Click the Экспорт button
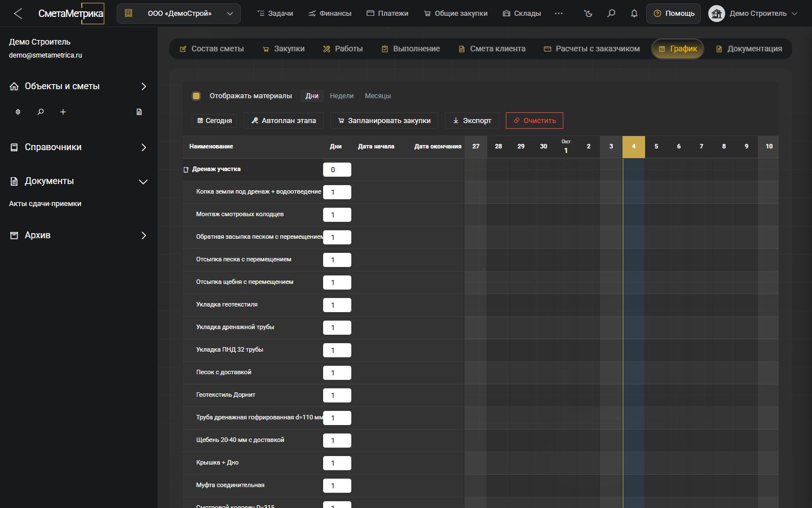The height and width of the screenshot is (508, 812). click(472, 121)
